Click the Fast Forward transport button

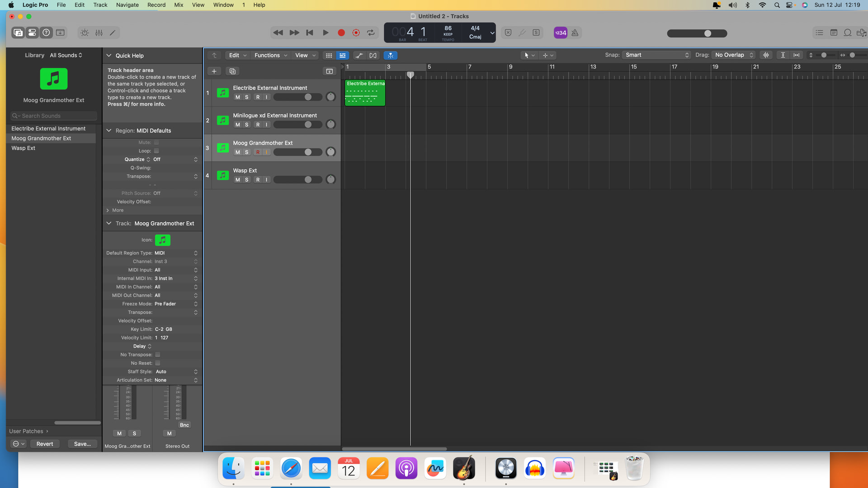pos(294,33)
